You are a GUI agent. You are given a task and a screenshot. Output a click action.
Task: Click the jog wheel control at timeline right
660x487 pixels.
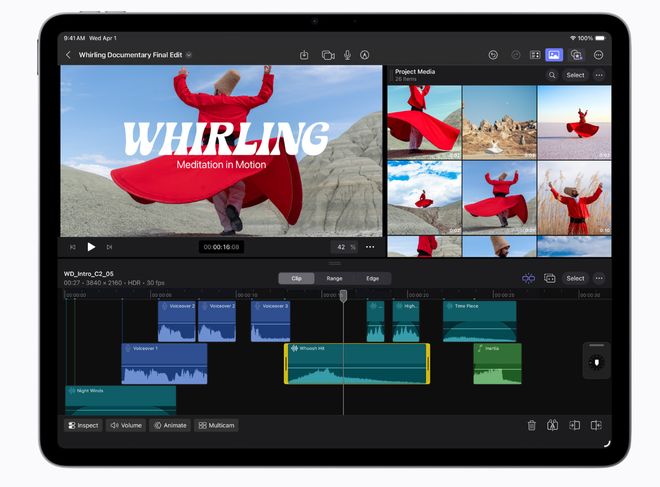(596, 362)
